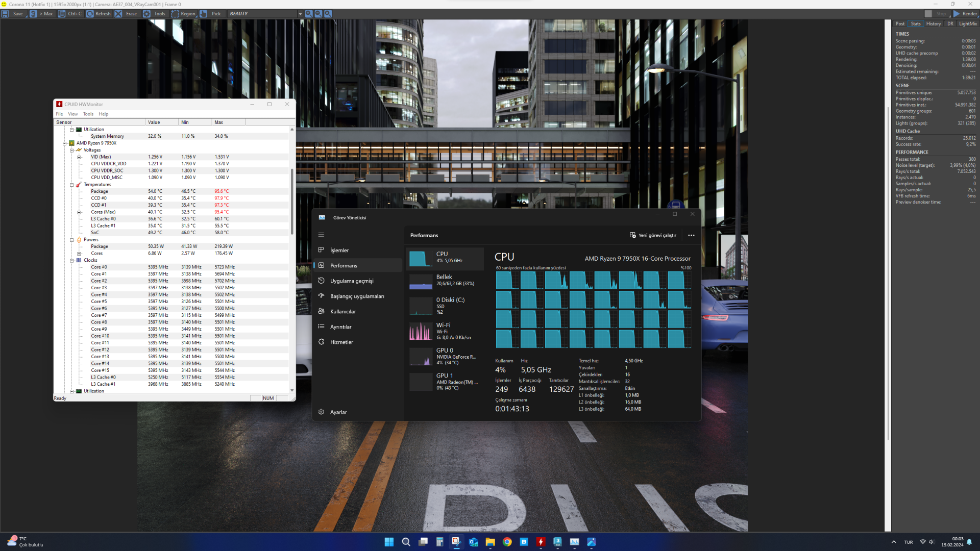Click the Refresh icon in frame buffer

pos(90,14)
